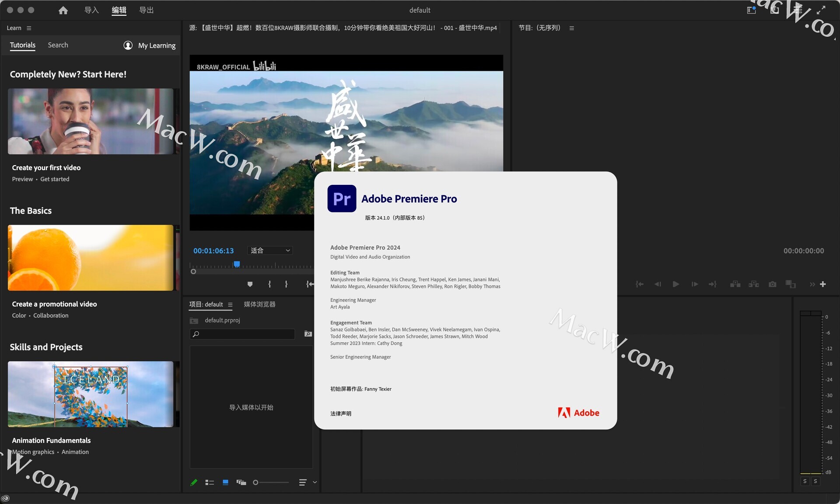Click the source monitor timecode 00:01:06:13
The height and width of the screenshot is (504, 840).
pos(213,251)
